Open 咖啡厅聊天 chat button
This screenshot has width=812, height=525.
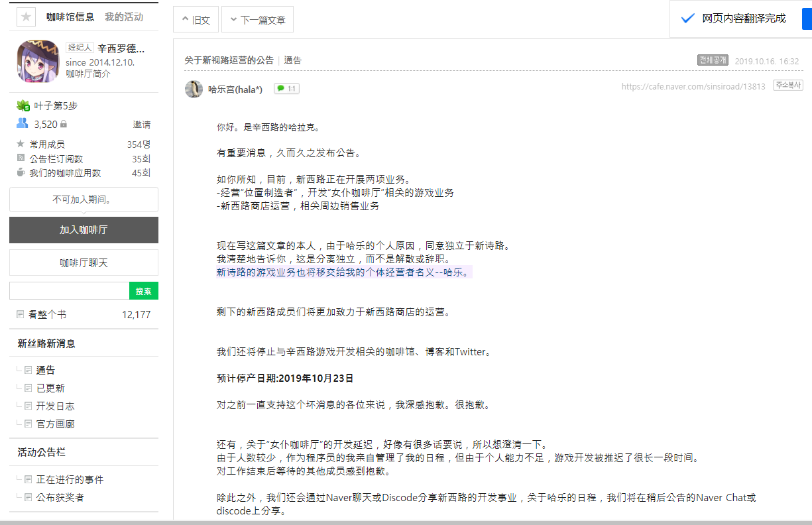[84, 262]
